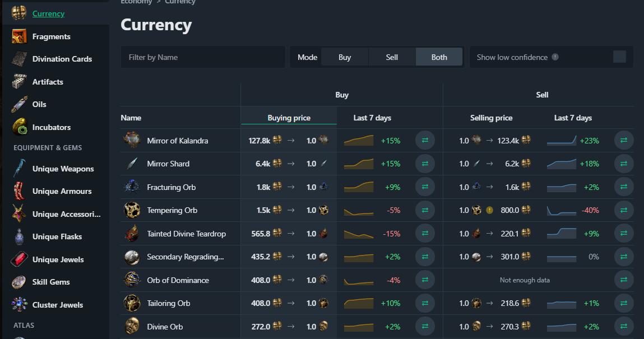This screenshot has width=644, height=339.
Task: Open the Orb of Dominance link
Action: pos(178,280)
